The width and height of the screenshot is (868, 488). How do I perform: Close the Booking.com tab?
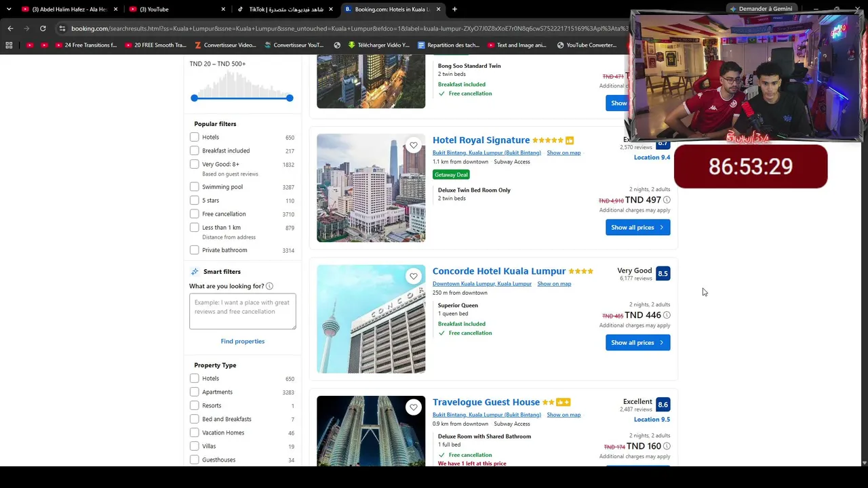click(438, 9)
